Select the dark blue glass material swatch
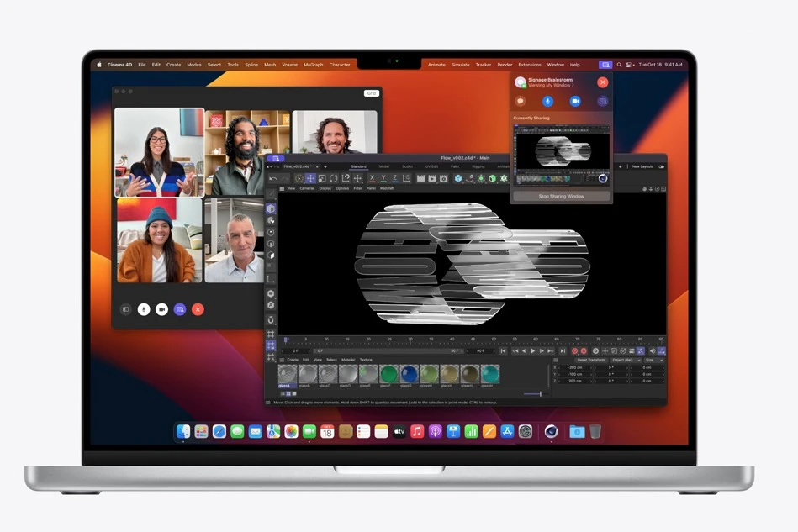Screen dimensions: 798x532 [x=410, y=374]
